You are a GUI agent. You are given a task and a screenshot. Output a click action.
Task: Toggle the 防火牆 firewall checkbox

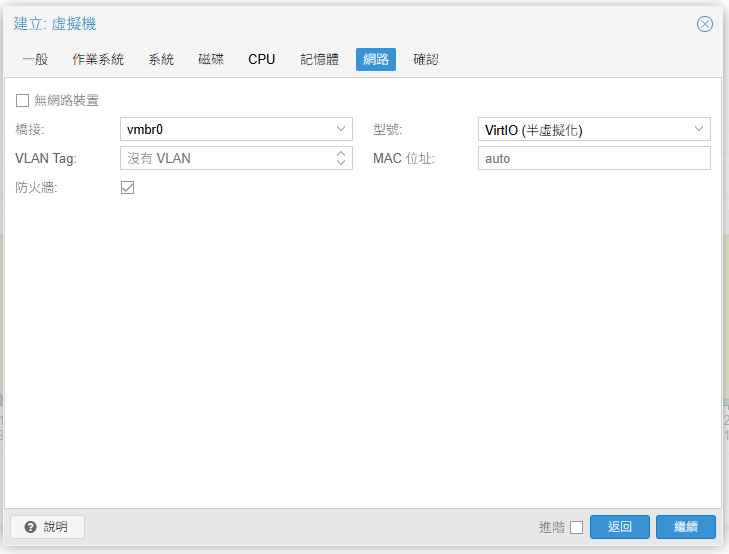pyautogui.click(x=127, y=187)
